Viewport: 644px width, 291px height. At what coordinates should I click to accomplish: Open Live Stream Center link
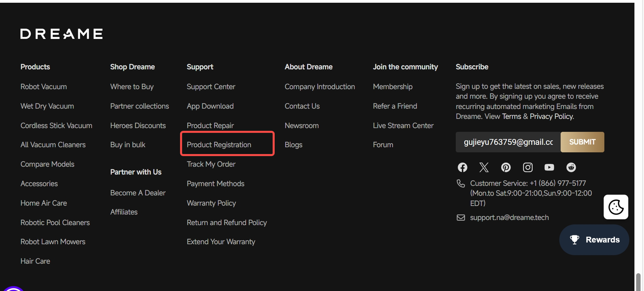click(x=403, y=126)
